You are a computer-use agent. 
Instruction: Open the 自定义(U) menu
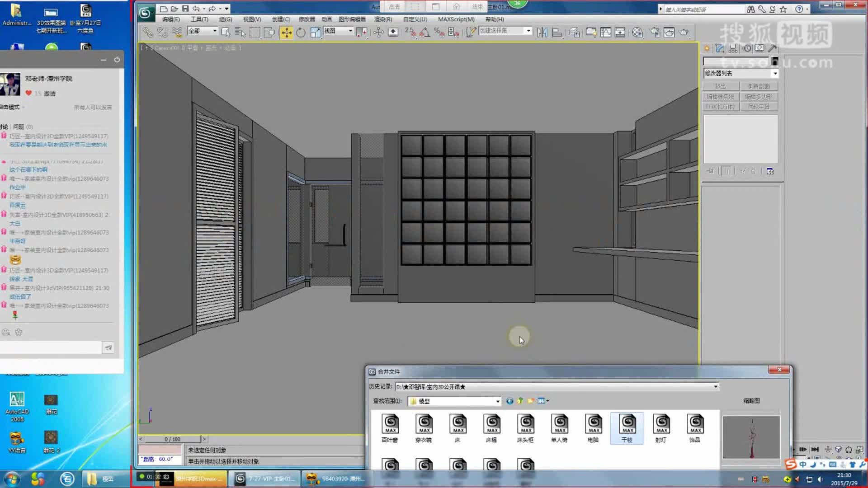tap(415, 19)
